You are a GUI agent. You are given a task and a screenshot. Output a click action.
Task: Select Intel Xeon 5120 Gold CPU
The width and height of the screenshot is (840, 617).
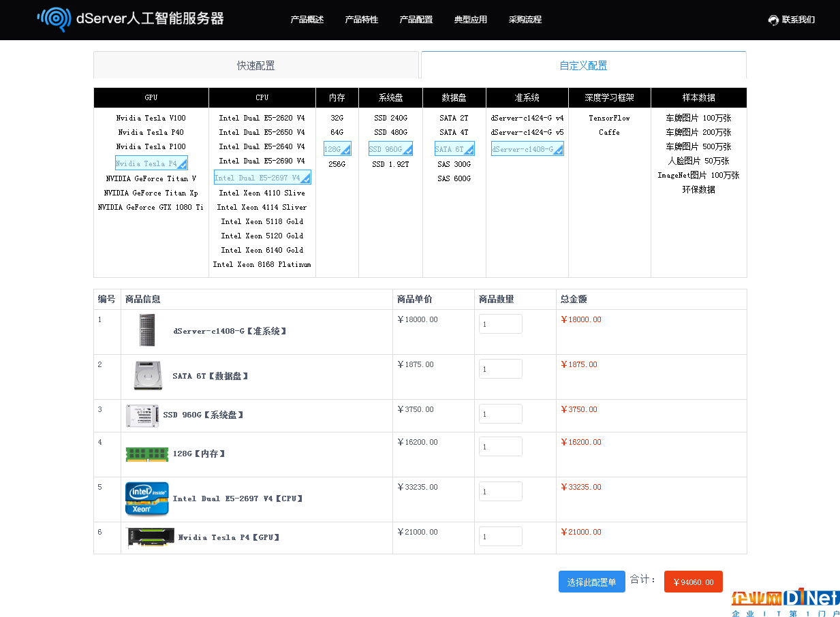tap(262, 236)
